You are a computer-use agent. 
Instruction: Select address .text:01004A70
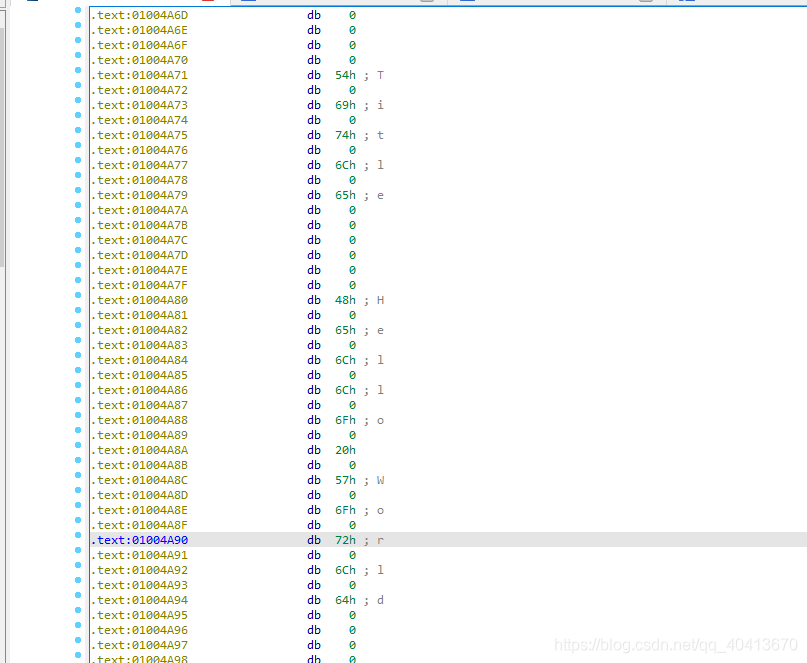point(139,60)
